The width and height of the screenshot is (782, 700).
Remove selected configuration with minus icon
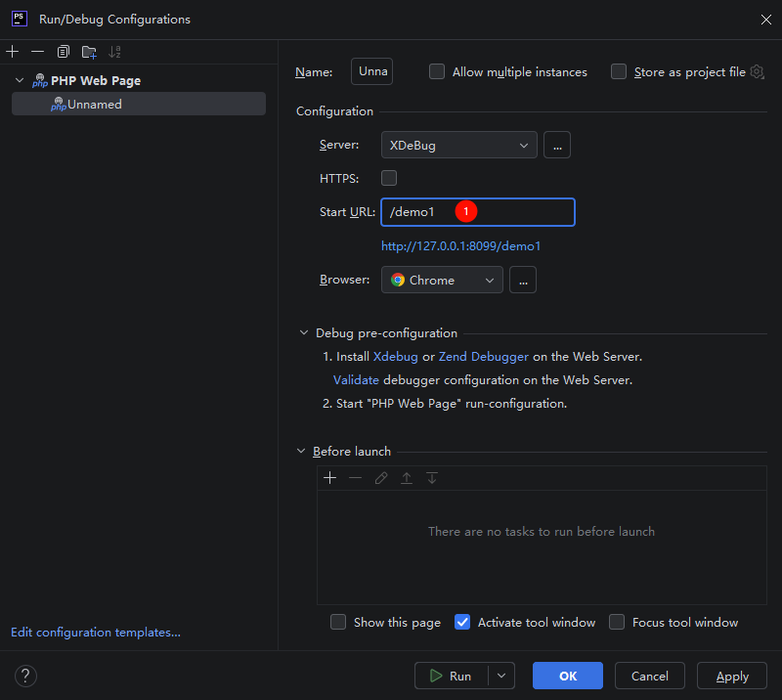click(37, 52)
